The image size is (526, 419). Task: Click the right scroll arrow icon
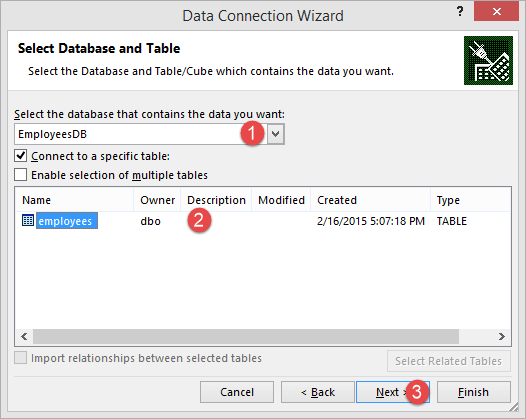click(x=502, y=336)
